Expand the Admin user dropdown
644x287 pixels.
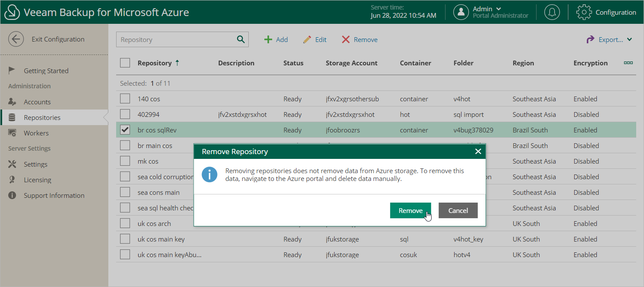(498, 9)
